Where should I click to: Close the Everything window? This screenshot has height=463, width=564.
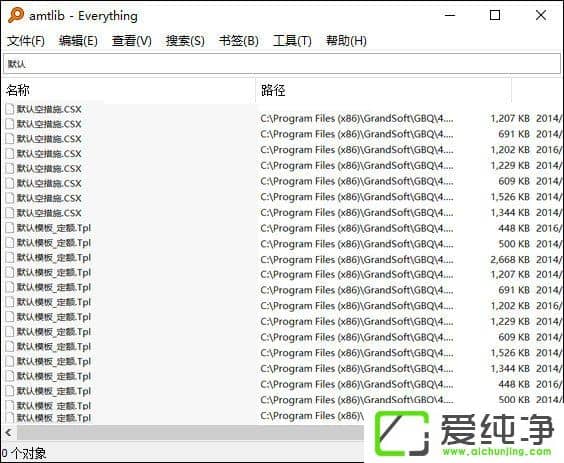541,15
